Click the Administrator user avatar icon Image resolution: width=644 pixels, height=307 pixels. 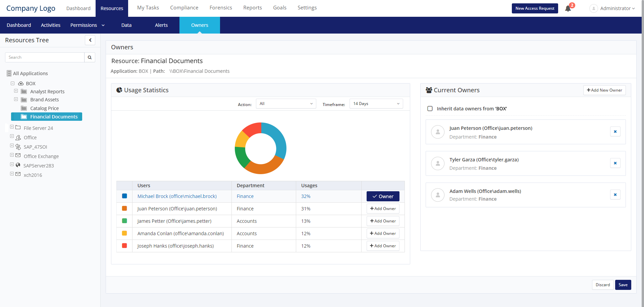coord(593,8)
